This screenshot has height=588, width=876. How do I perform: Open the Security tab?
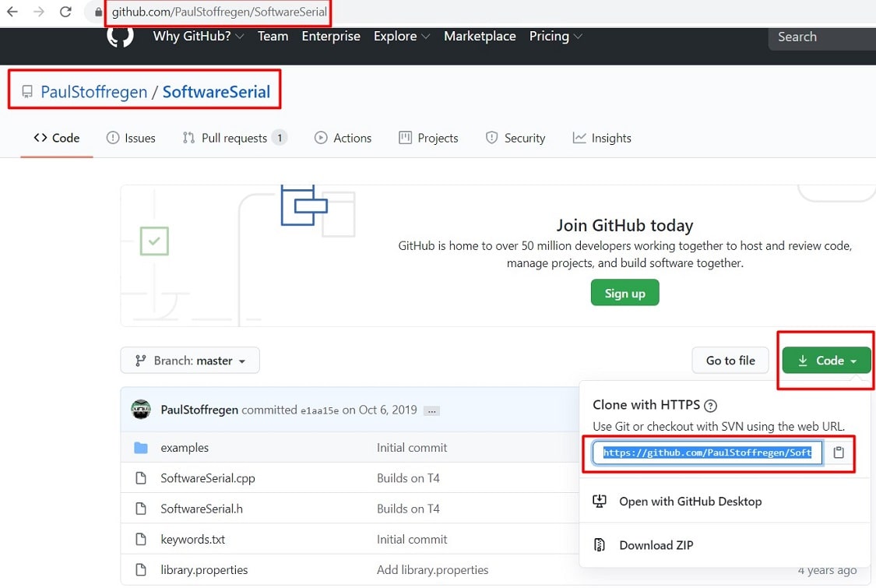(515, 138)
